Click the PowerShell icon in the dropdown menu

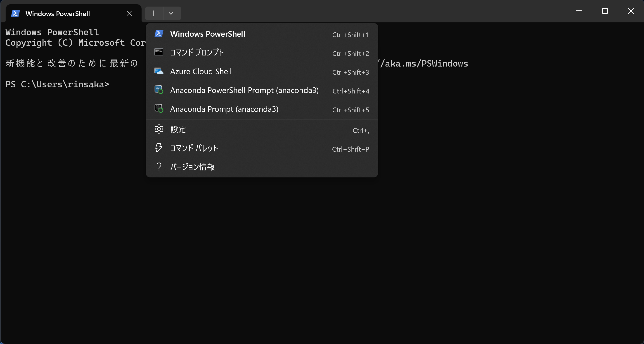159,33
